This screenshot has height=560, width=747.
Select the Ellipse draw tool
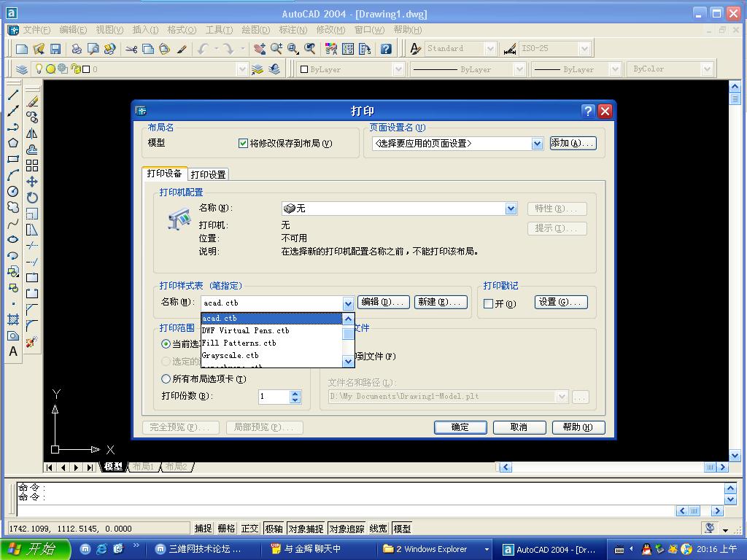(13, 239)
